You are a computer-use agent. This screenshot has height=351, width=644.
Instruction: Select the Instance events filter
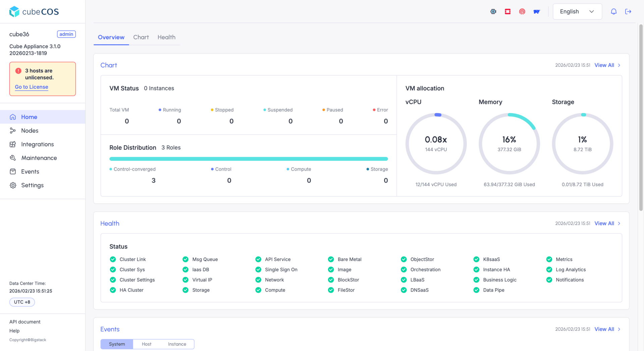tap(177, 344)
